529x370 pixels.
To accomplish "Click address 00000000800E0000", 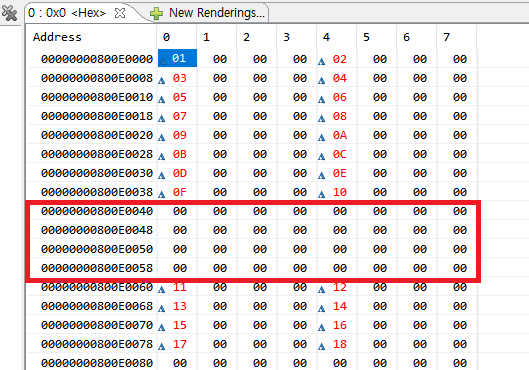I will coord(97,59).
